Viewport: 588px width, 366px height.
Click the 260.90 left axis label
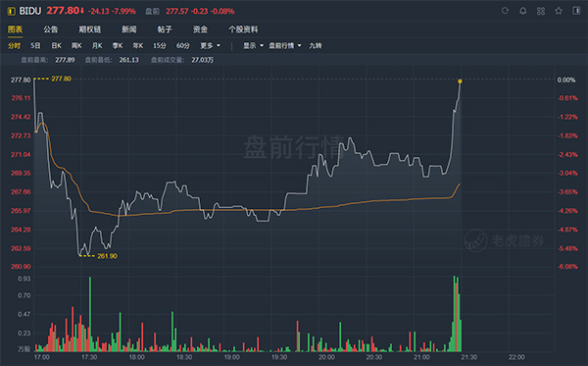(x=21, y=267)
